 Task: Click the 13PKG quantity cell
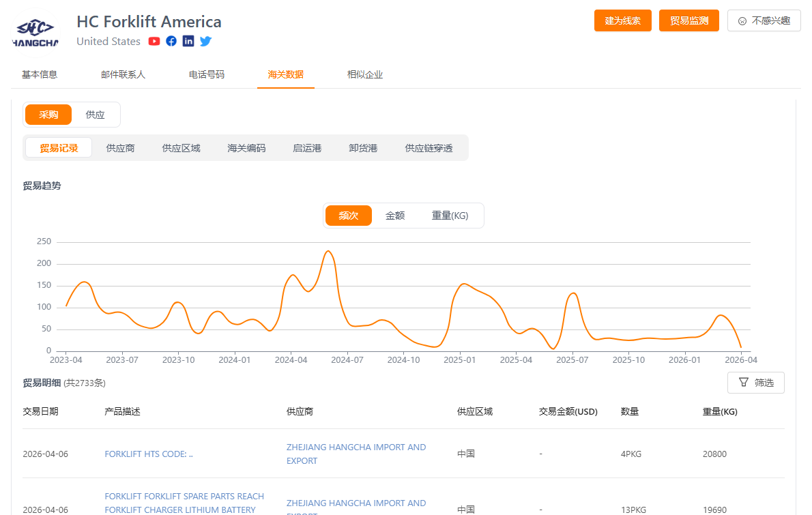point(633,510)
